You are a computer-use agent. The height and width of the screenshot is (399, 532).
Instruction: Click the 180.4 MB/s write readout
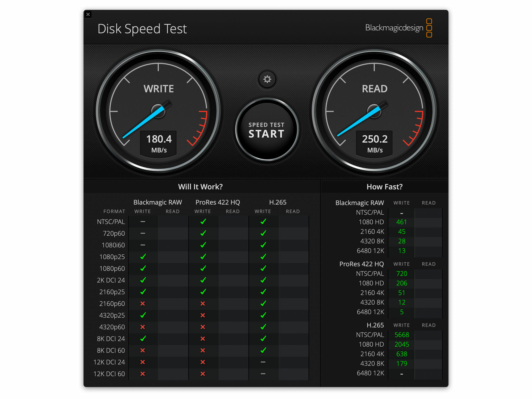tap(159, 143)
